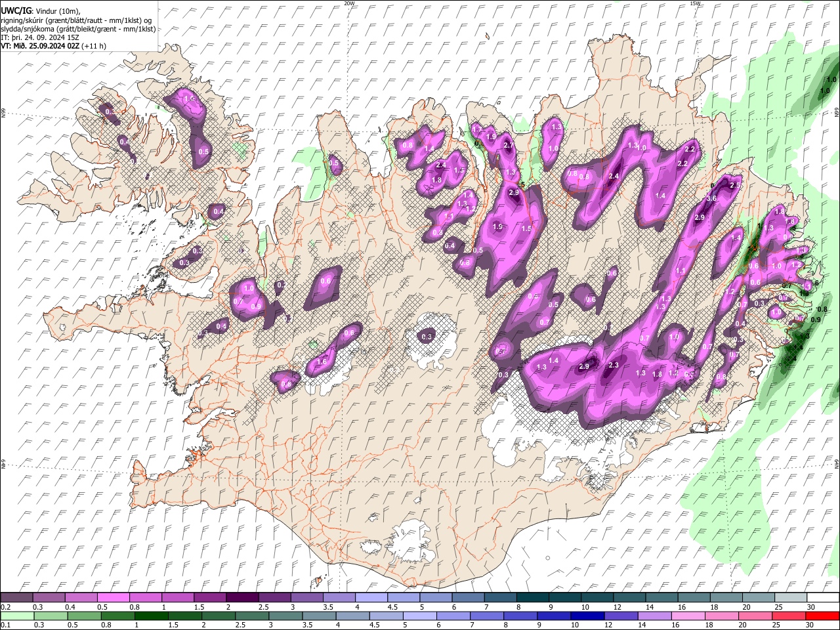Click top legend swatch between 7 and 8
The image size is (840, 630).
pos(499,598)
